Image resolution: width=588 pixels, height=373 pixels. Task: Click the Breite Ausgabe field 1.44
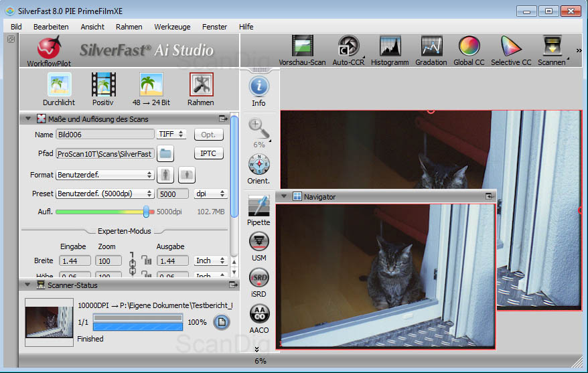pyautogui.click(x=172, y=260)
